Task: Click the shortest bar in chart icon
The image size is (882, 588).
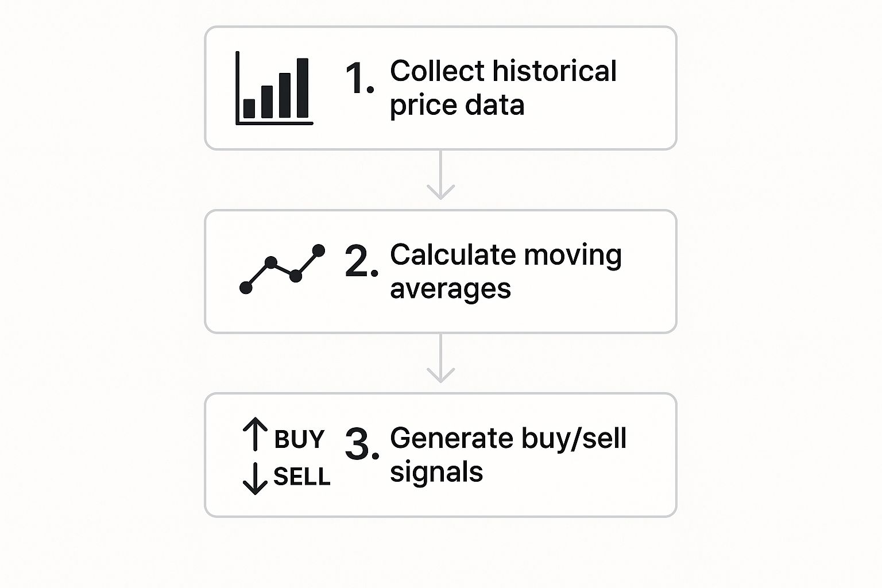Action: [249, 109]
